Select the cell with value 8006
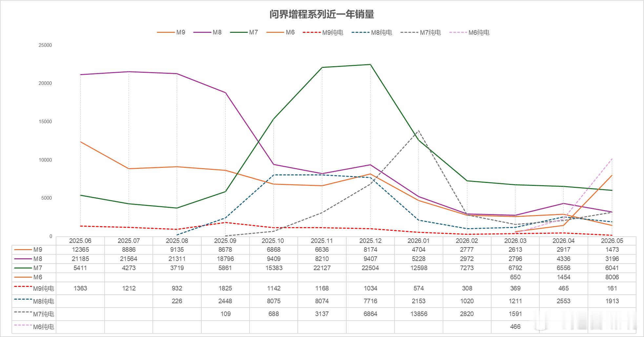The width and height of the screenshot is (644, 337). coord(612,277)
